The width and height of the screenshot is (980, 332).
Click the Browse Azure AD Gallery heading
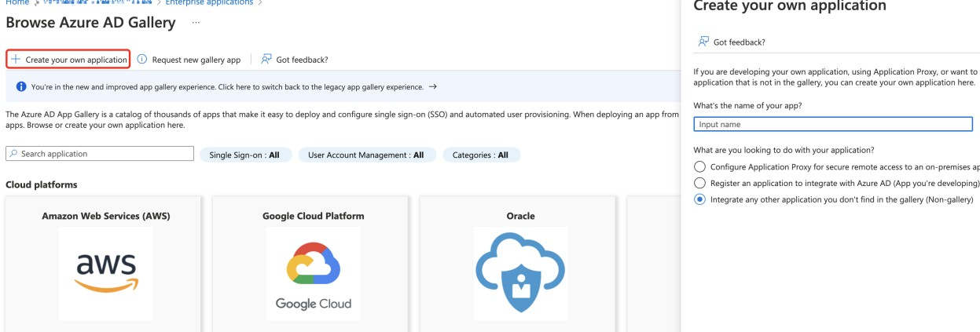(x=90, y=23)
